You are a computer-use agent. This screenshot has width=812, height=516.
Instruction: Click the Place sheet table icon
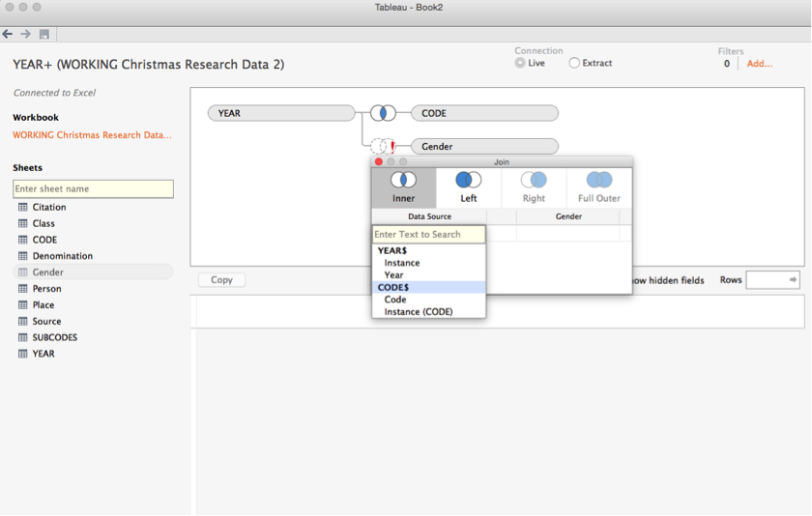point(23,304)
